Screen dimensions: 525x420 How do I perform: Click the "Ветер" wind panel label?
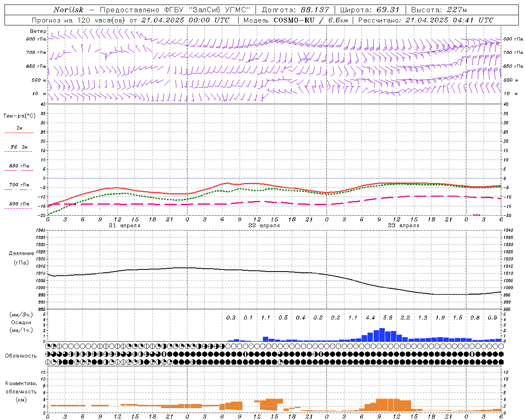[x=38, y=31]
